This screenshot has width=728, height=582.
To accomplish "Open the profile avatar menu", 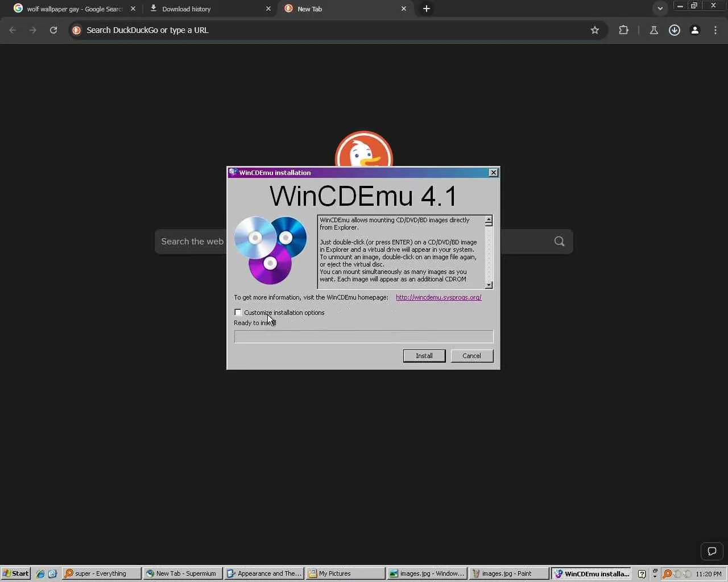I will click(695, 30).
